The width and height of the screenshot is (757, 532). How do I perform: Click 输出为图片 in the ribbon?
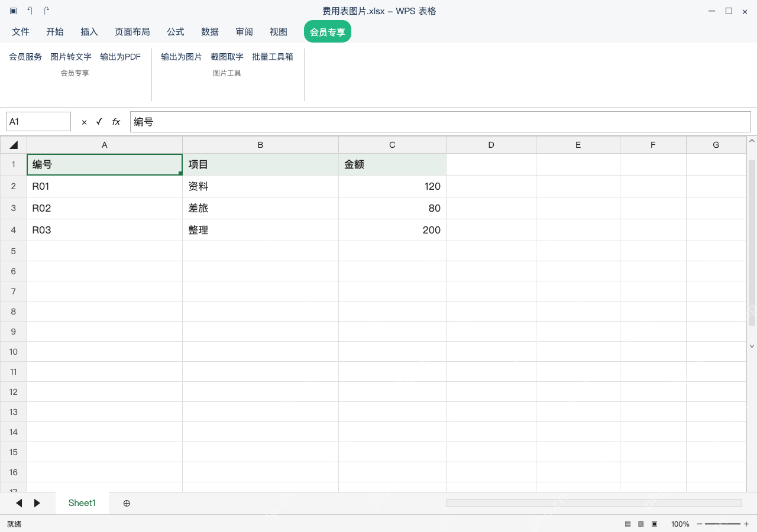click(x=182, y=57)
